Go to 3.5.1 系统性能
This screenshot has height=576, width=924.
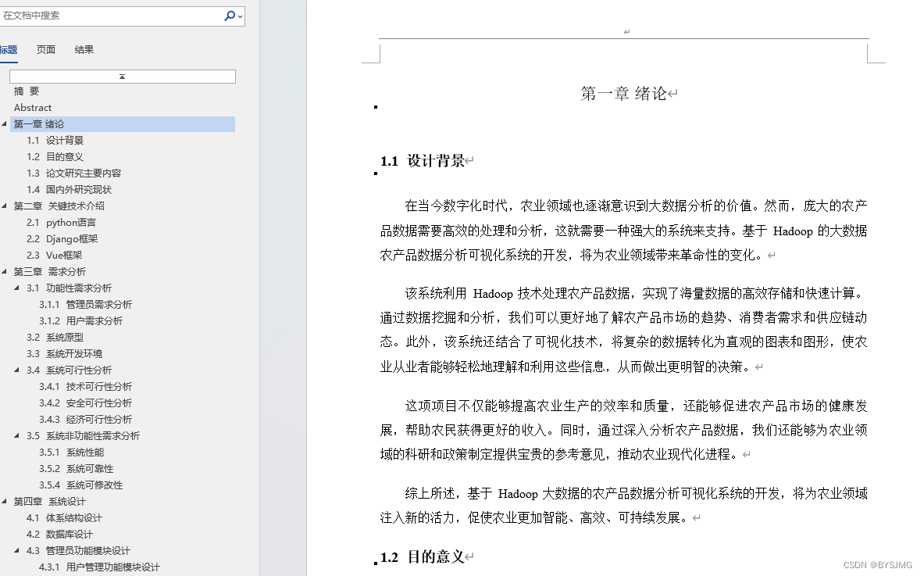tap(71, 453)
